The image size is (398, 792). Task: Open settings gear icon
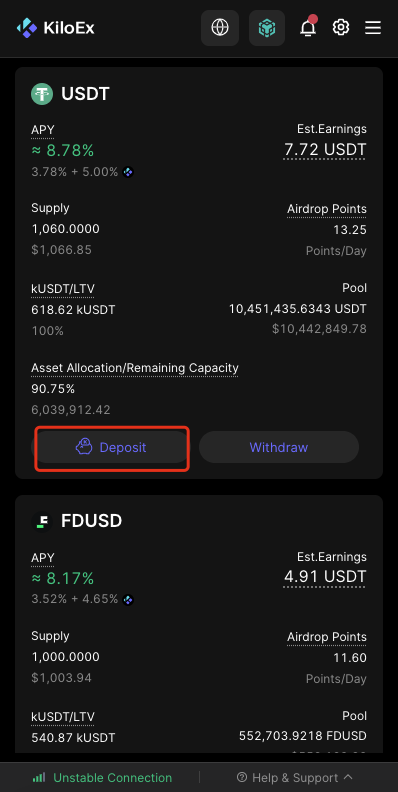click(x=341, y=27)
